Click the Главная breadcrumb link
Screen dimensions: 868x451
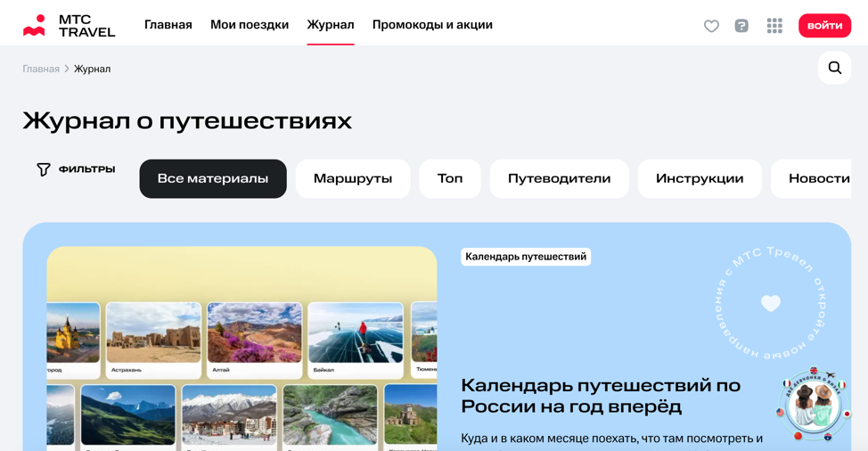point(41,70)
